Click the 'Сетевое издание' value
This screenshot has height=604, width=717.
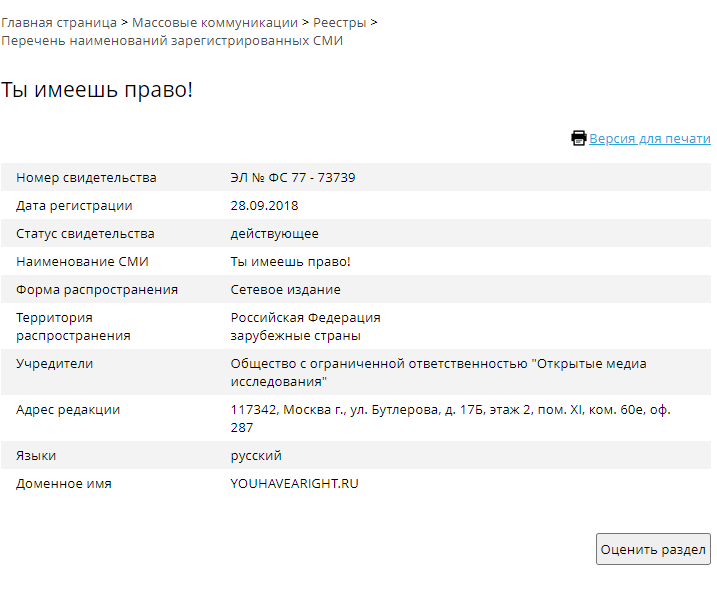[285, 290]
